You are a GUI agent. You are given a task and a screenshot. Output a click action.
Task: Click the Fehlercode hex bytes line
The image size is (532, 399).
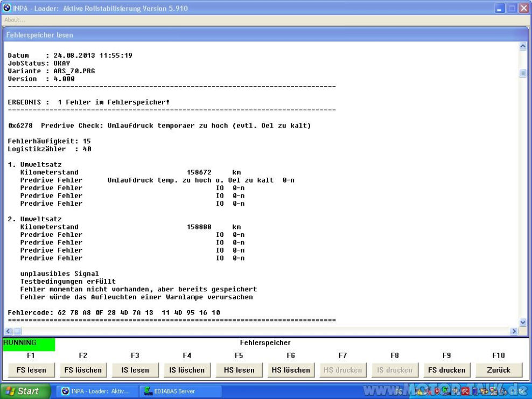(114, 312)
